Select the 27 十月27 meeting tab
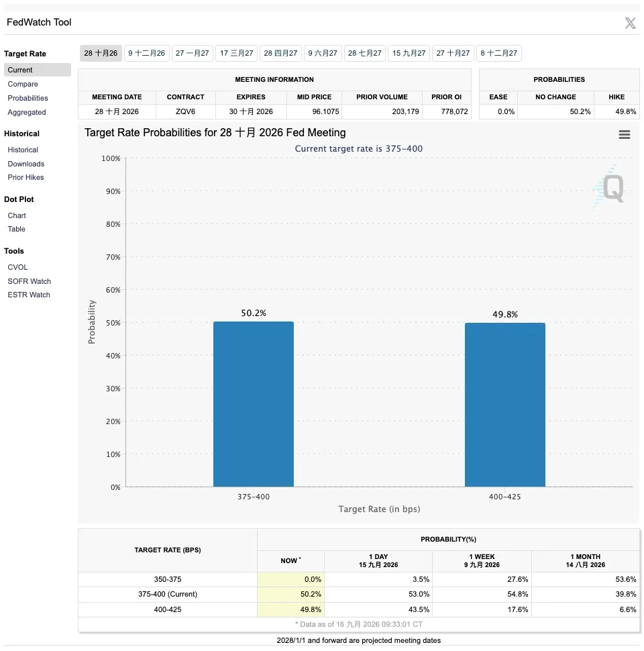The height and width of the screenshot is (651, 644). 453,53
